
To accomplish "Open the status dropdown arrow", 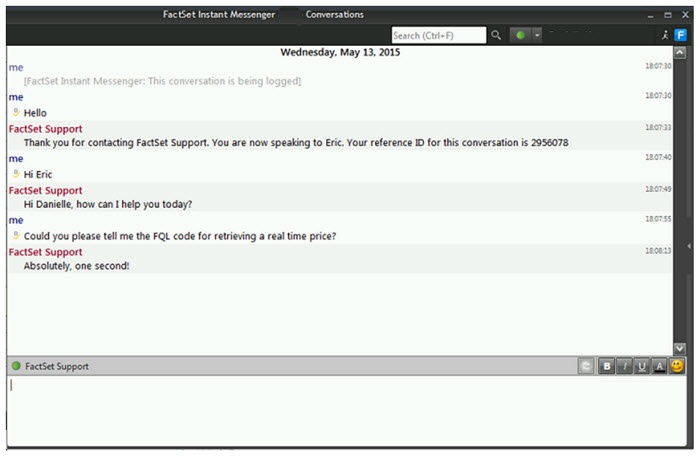I will coord(537,35).
